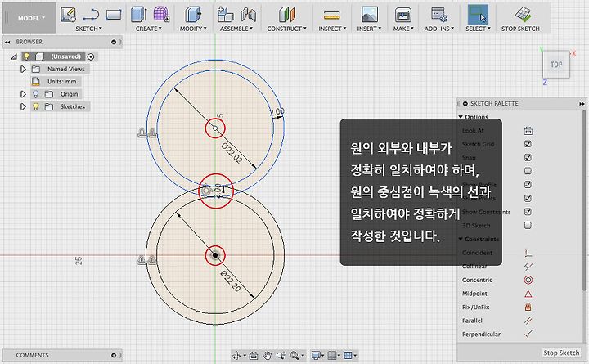The width and height of the screenshot is (589, 364).
Task: Apply the Fix/UnFix lock icon
Action: [528, 307]
